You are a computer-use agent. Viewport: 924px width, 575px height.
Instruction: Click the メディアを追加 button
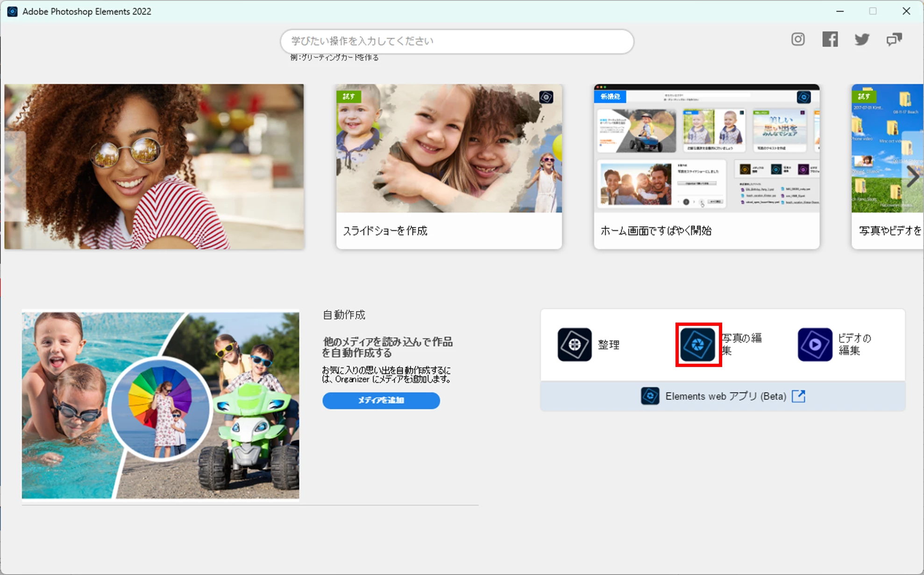pos(381,400)
